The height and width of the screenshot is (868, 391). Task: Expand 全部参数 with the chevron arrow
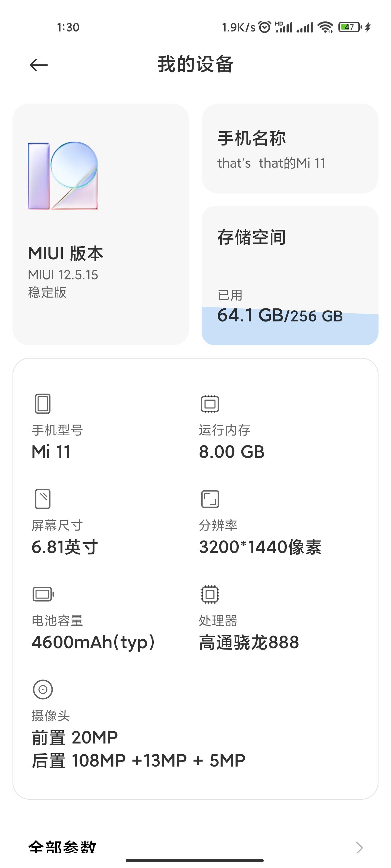coord(360,847)
